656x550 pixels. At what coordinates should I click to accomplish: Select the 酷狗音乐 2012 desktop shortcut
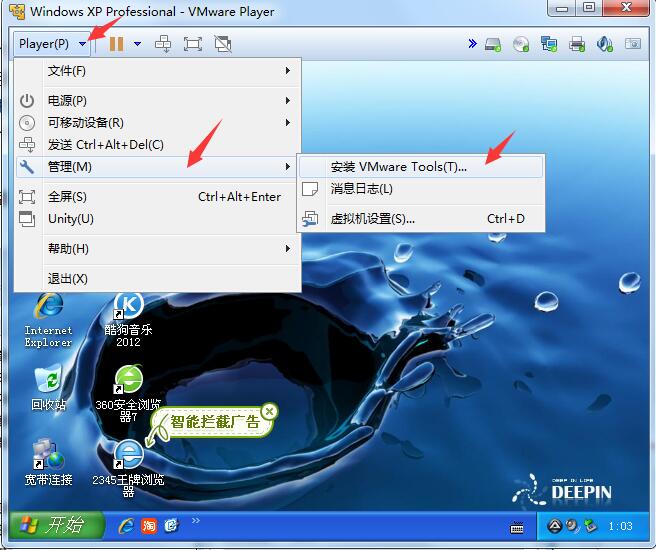tap(128, 321)
